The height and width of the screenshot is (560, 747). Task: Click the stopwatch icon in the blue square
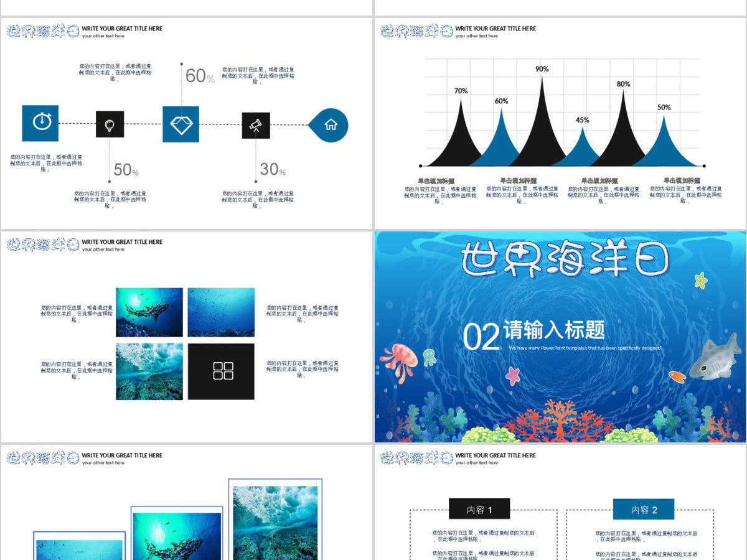[x=42, y=121]
